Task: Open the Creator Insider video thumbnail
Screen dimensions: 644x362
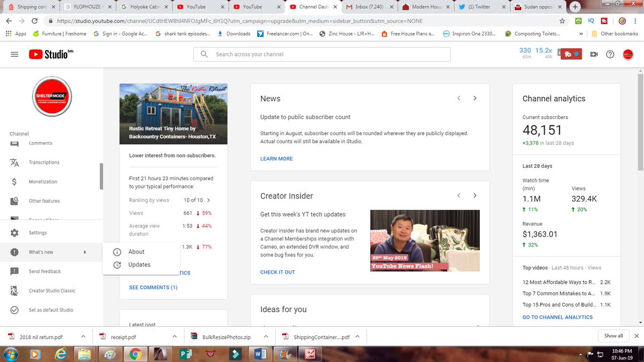Action: tap(425, 240)
